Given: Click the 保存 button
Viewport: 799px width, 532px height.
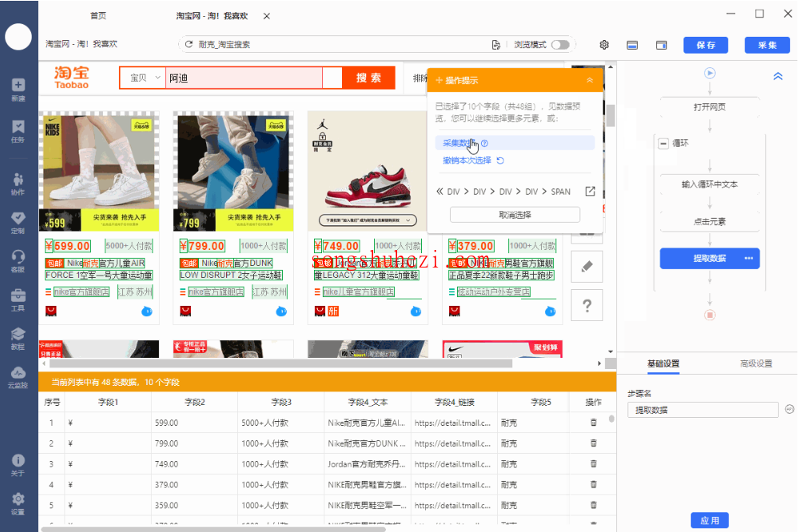Looking at the screenshot, I should click(706, 45).
